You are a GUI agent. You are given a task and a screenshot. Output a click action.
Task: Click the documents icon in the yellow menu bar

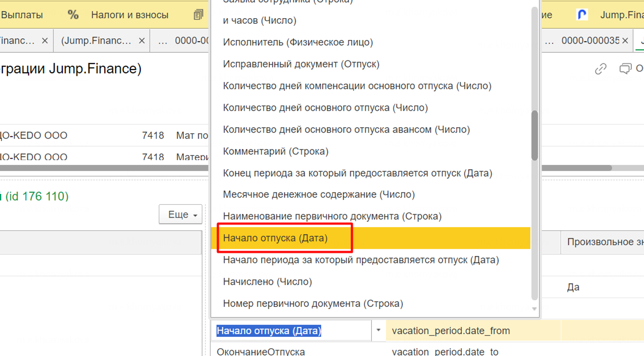pos(198,15)
